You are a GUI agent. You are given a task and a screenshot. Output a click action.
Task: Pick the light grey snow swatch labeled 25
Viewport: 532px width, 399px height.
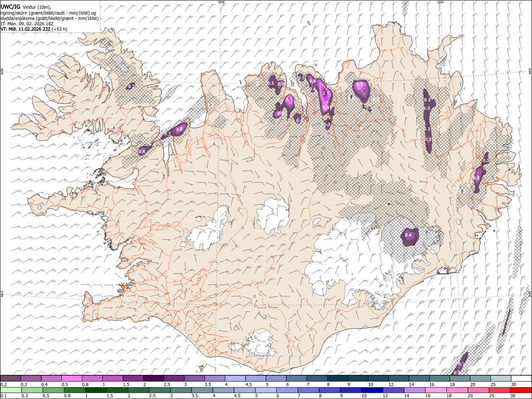501,379
